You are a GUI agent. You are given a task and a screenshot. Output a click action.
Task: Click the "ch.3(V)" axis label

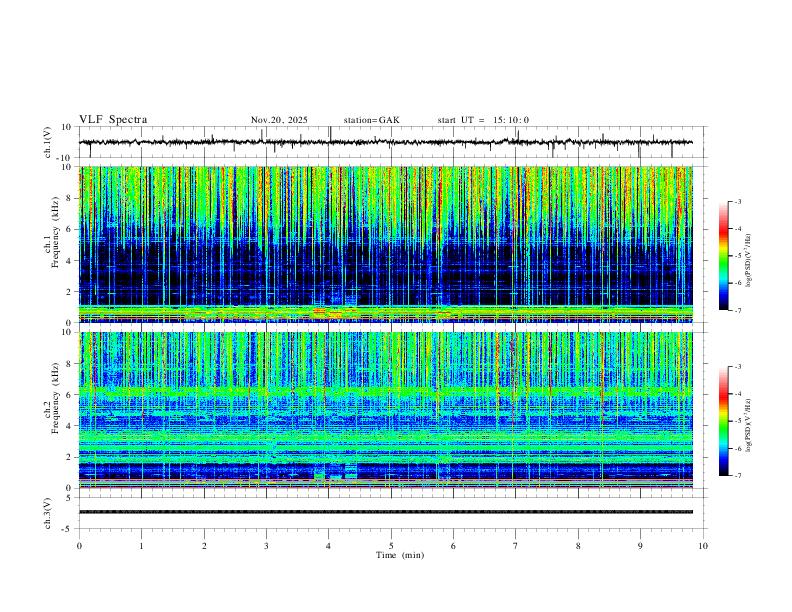pos(48,514)
